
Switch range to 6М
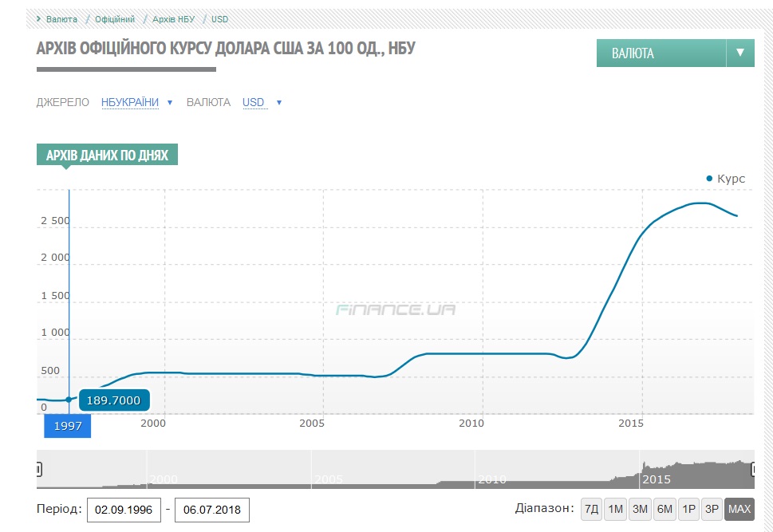(x=665, y=509)
